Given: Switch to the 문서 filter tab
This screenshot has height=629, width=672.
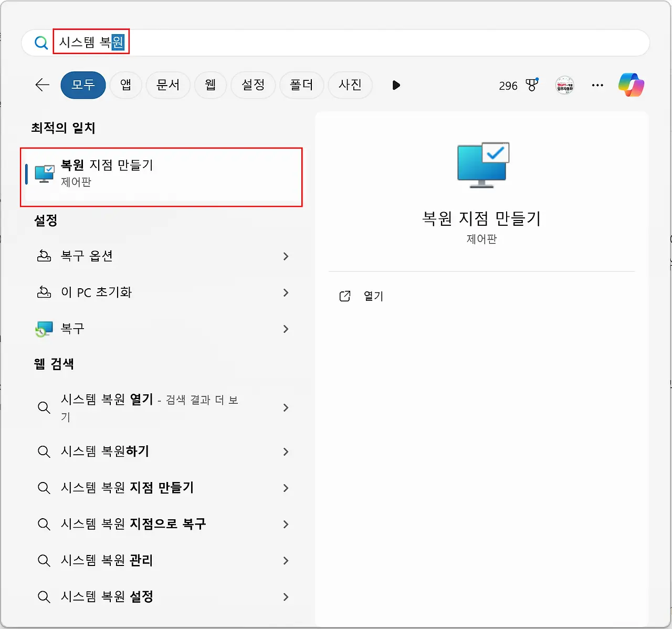Looking at the screenshot, I should (168, 85).
